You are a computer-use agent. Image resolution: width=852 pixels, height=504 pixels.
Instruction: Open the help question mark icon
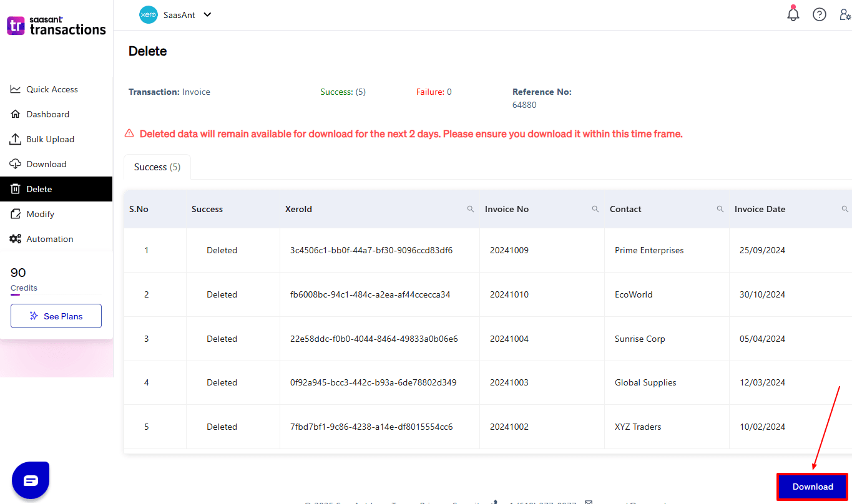click(x=820, y=14)
